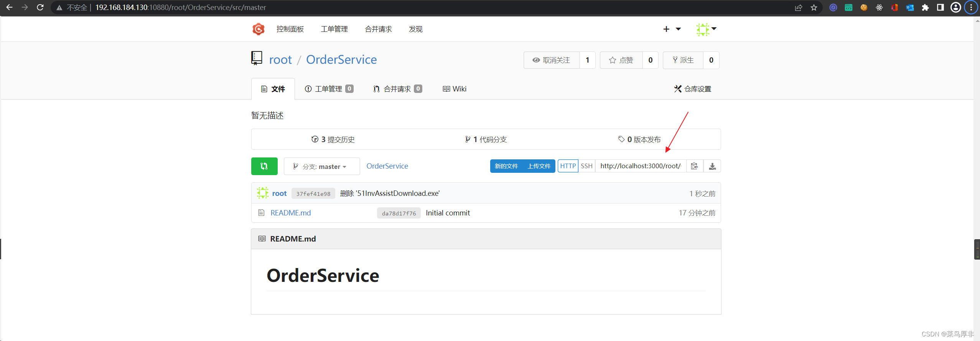Click the React devtools extension icon
Screen dimensions: 980x341
[879, 8]
